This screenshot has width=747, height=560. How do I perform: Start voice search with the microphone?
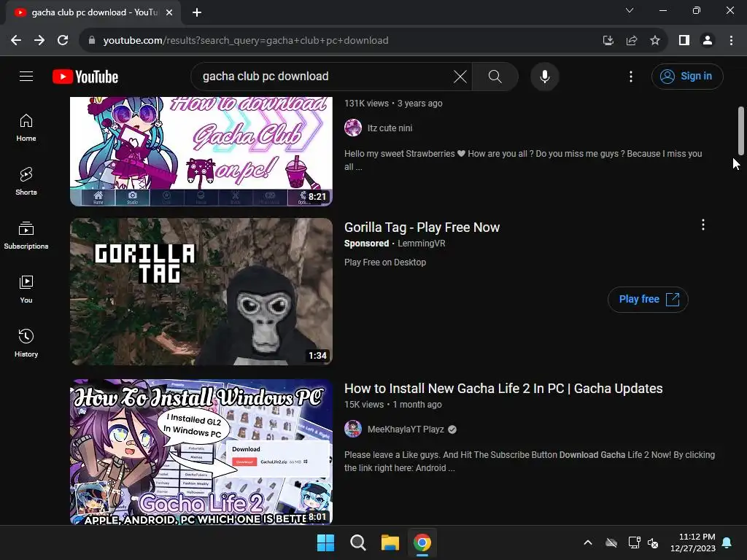click(544, 76)
